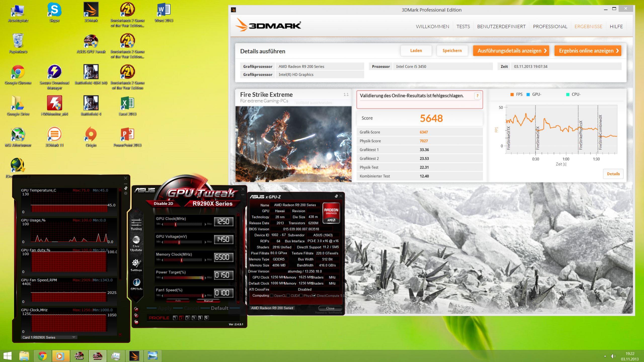Image resolution: width=644 pixels, height=362 pixels.
Task: Switch fan control to Auto mode
Action: 178,301
